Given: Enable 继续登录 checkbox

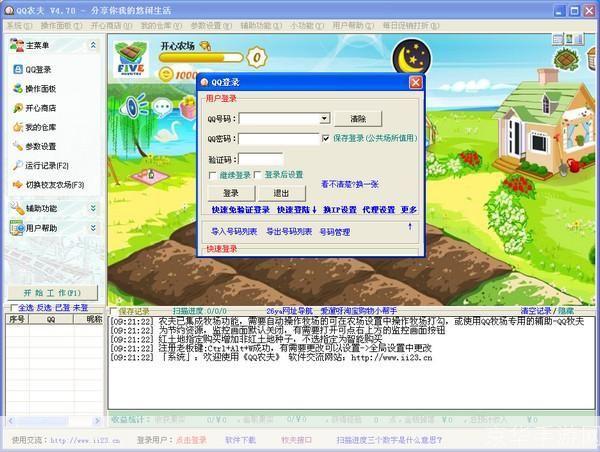Looking at the screenshot, I should click(x=213, y=175).
